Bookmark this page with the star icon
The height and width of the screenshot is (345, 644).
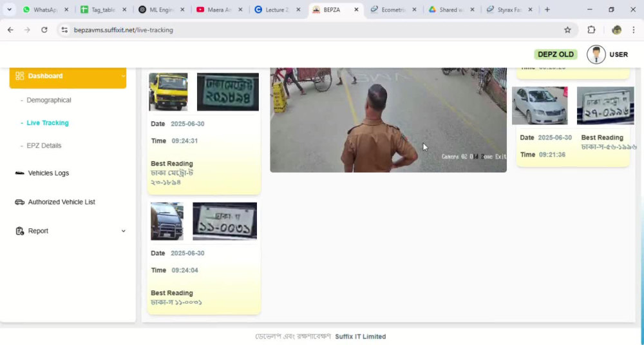(x=567, y=30)
